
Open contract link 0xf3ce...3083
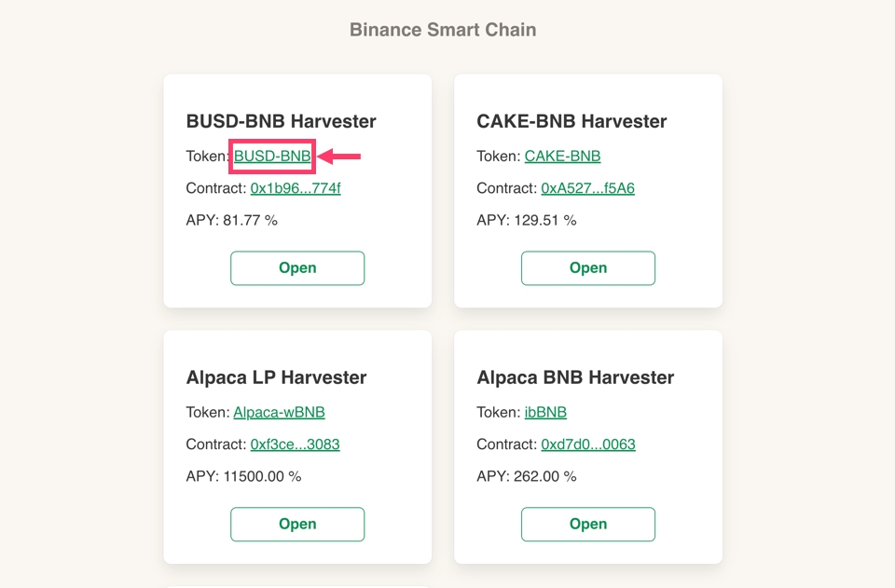pyautogui.click(x=295, y=444)
